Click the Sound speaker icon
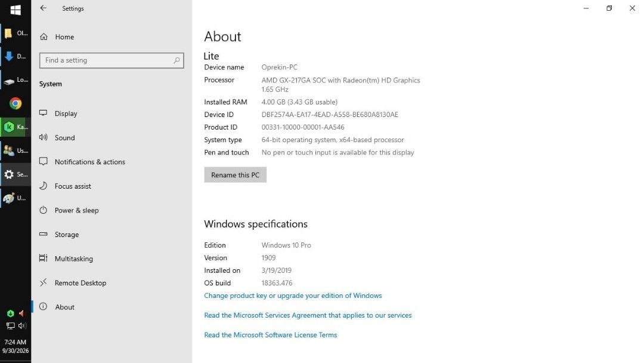644x363 pixels. tap(43, 137)
